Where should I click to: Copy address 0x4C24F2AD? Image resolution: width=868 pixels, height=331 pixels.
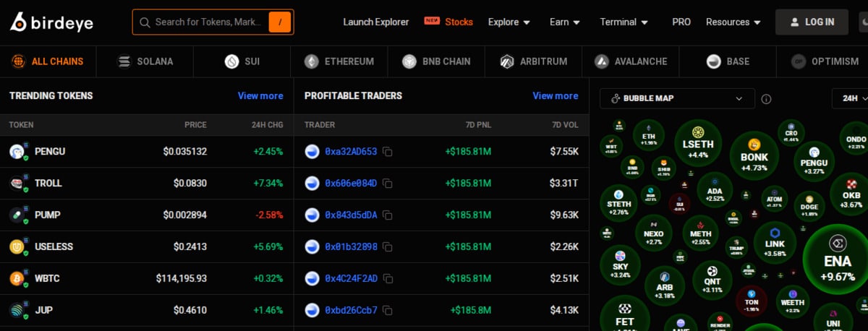pos(388,279)
